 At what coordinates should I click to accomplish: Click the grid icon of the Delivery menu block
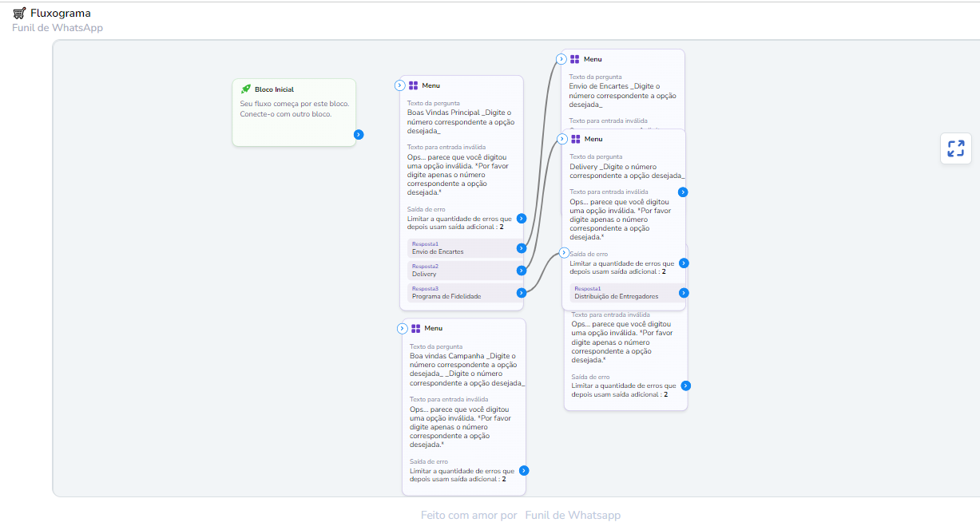tap(575, 139)
